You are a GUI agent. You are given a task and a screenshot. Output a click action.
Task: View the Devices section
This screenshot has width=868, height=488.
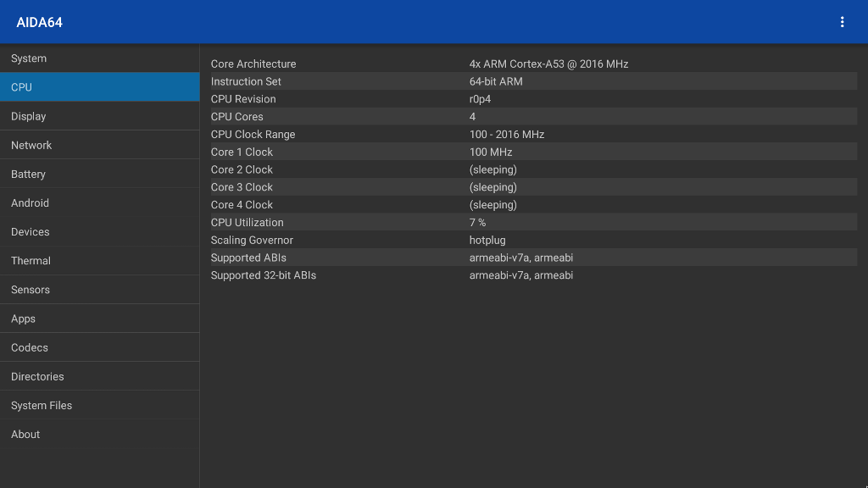click(100, 232)
